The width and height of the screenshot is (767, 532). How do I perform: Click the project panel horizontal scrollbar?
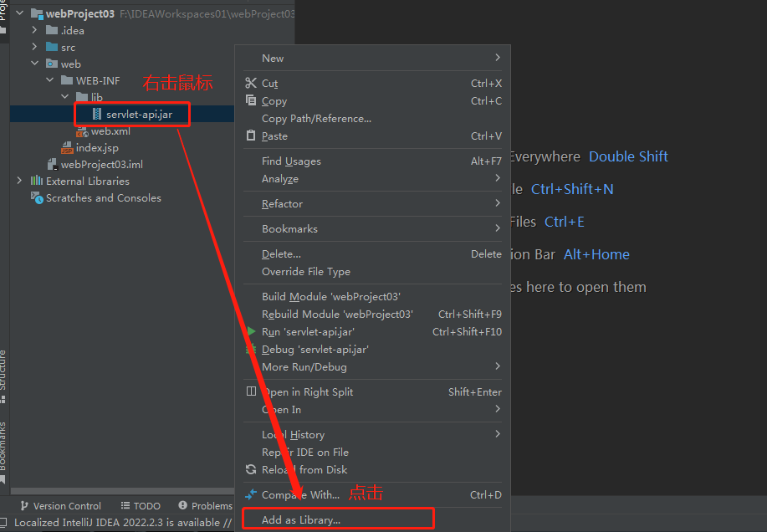click(x=122, y=490)
